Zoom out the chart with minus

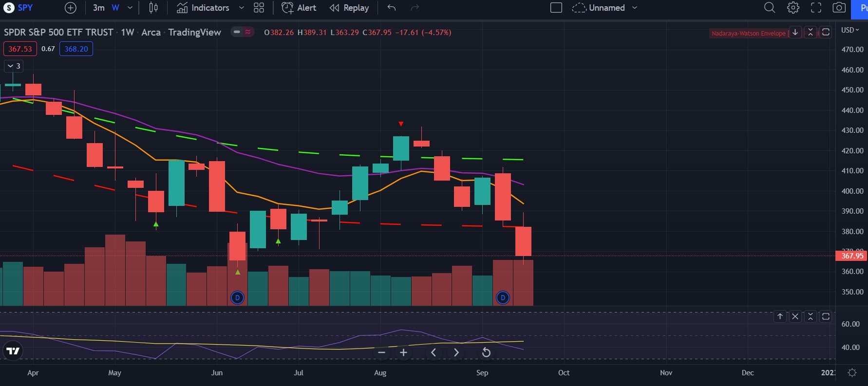(x=381, y=352)
